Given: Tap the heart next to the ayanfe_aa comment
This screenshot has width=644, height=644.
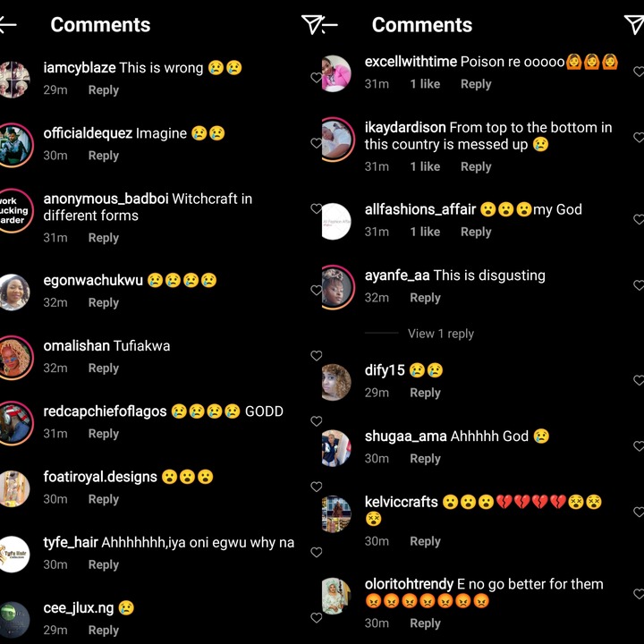Looking at the screenshot, I should click(x=639, y=285).
